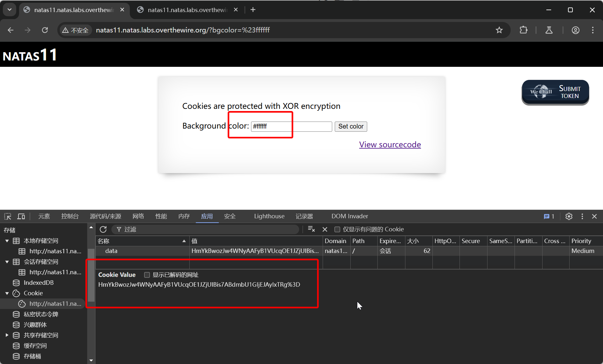Enable 仅显示有问题的 Cookie checkbox

(x=337, y=229)
